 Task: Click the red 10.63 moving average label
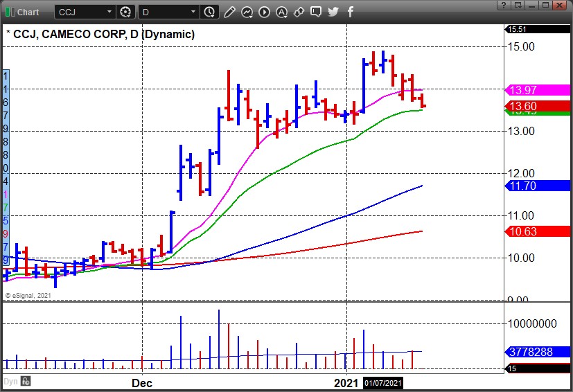pyautogui.click(x=538, y=231)
